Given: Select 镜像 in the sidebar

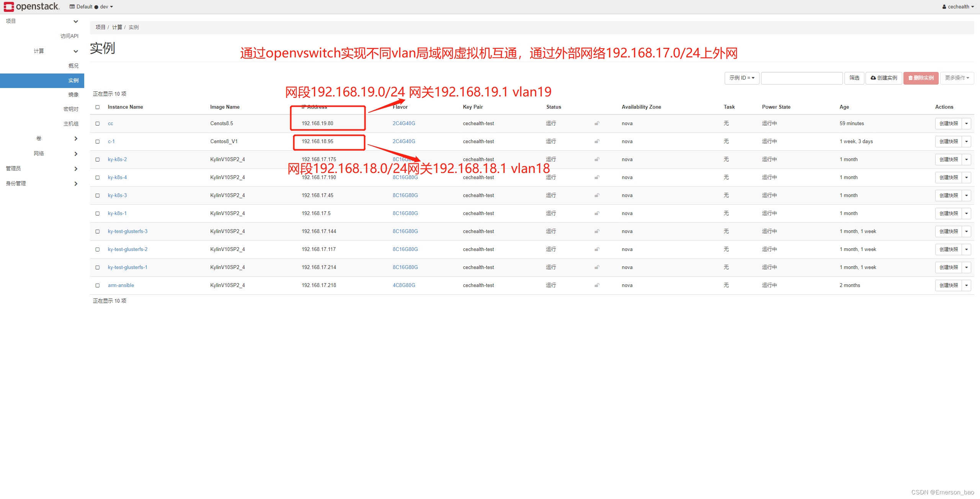Looking at the screenshot, I should [73, 94].
